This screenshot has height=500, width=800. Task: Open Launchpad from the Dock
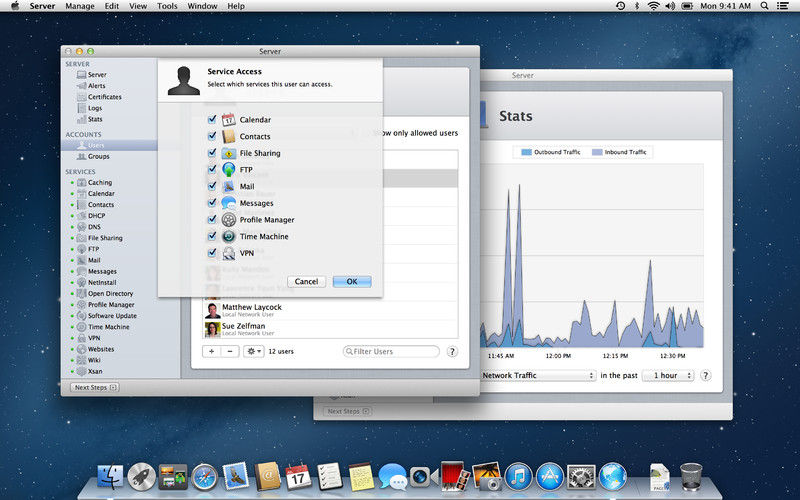pyautogui.click(x=141, y=477)
